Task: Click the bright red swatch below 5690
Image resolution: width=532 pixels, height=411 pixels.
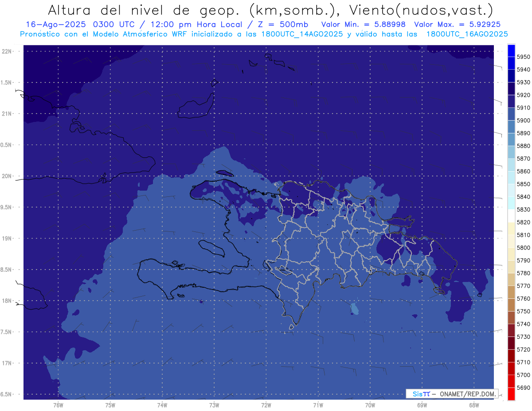Action: (x=511, y=394)
